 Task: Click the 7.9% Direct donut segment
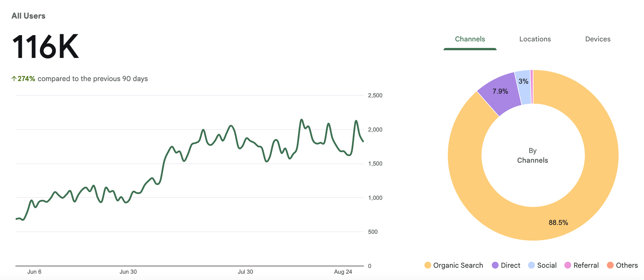(500, 91)
